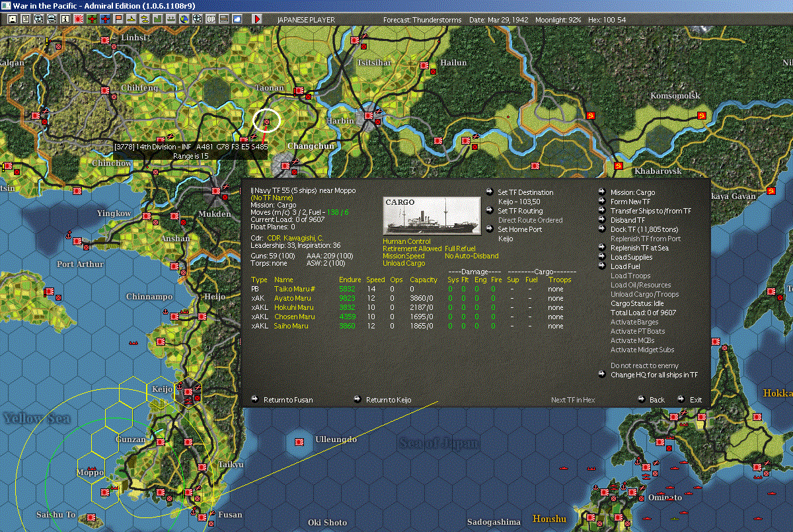The height and width of the screenshot is (532, 793).
Task: Click Load Fuel
Action: pyautogui.click(x=625, y=266)
